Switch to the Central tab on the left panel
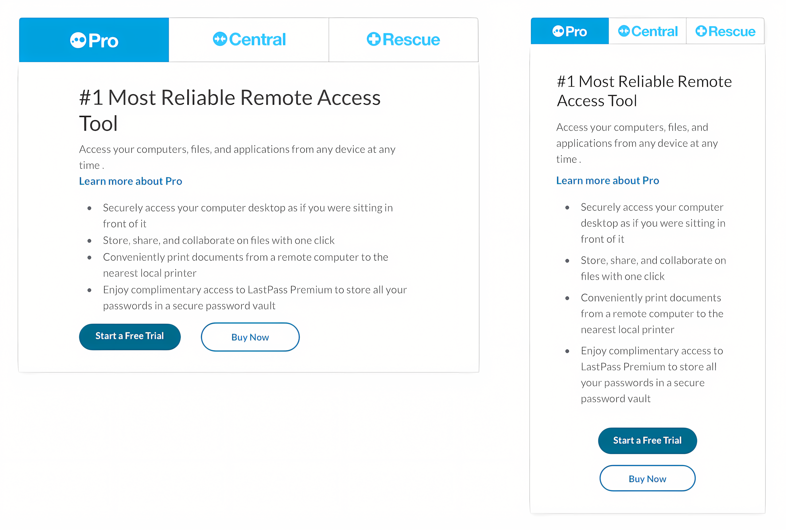786x532 pixels. click(x=249, y=39)
